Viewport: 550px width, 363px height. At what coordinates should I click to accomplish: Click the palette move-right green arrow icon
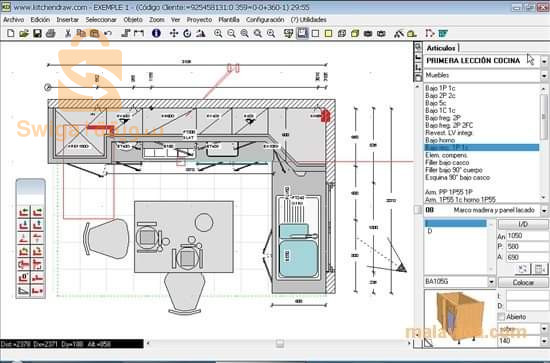37,212
